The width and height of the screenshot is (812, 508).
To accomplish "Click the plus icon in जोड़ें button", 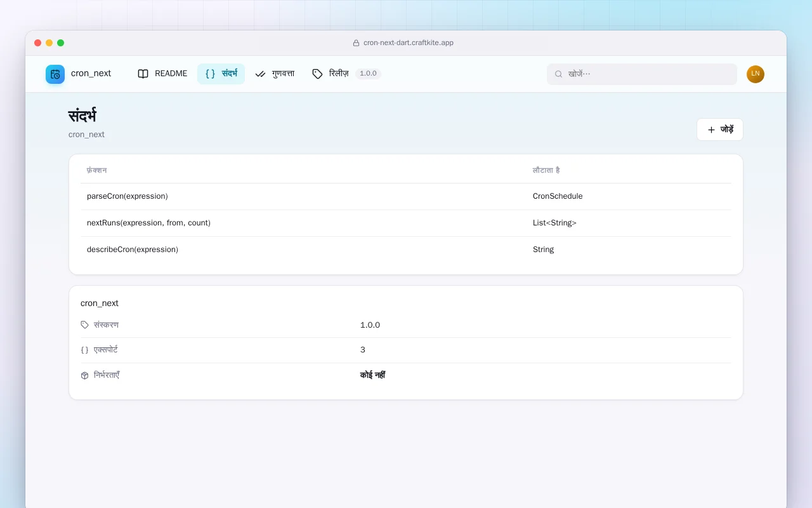I will (711, 130).
